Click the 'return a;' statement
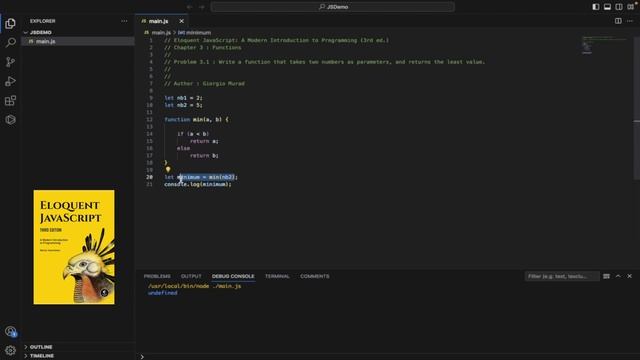 [204, 141]
